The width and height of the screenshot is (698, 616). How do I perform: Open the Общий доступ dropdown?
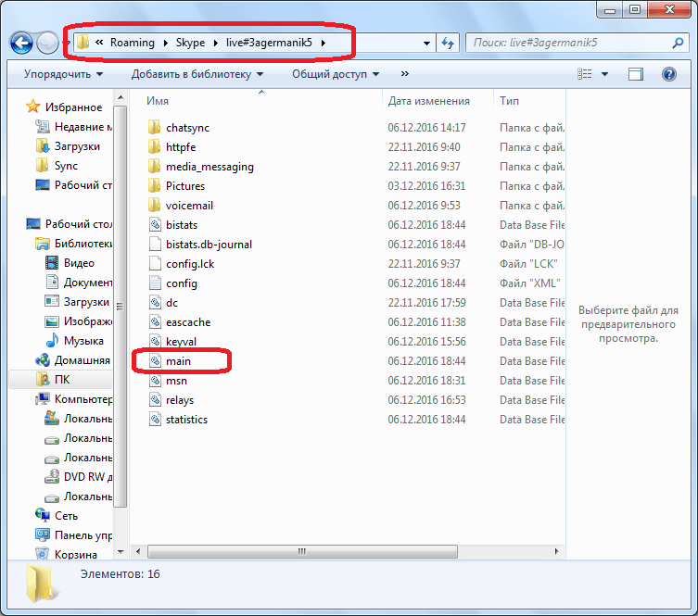tap(336, 74)
